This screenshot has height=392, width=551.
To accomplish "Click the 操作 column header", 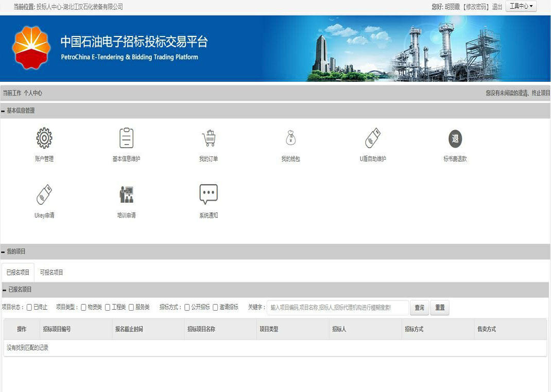I will [x=22, y=329].
